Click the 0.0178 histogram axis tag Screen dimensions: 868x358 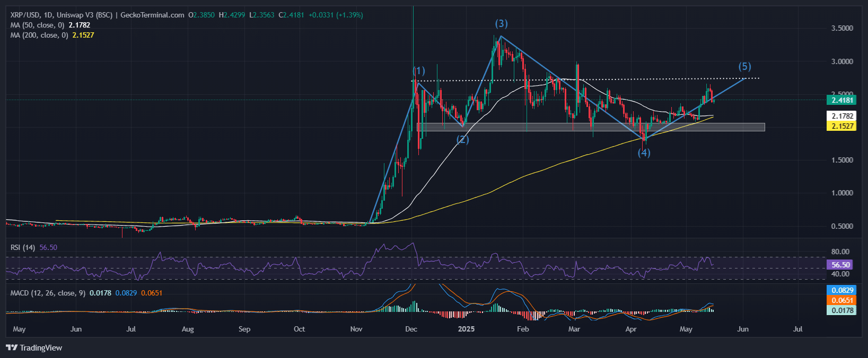pos(841,310)
